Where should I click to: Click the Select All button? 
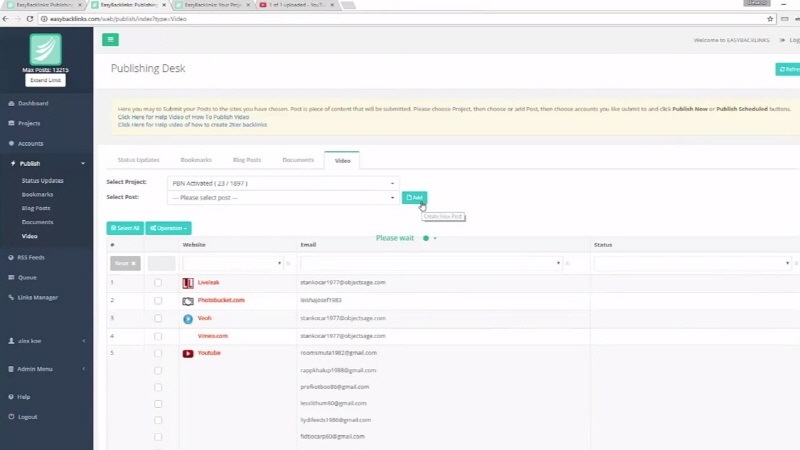pos(125,228)
